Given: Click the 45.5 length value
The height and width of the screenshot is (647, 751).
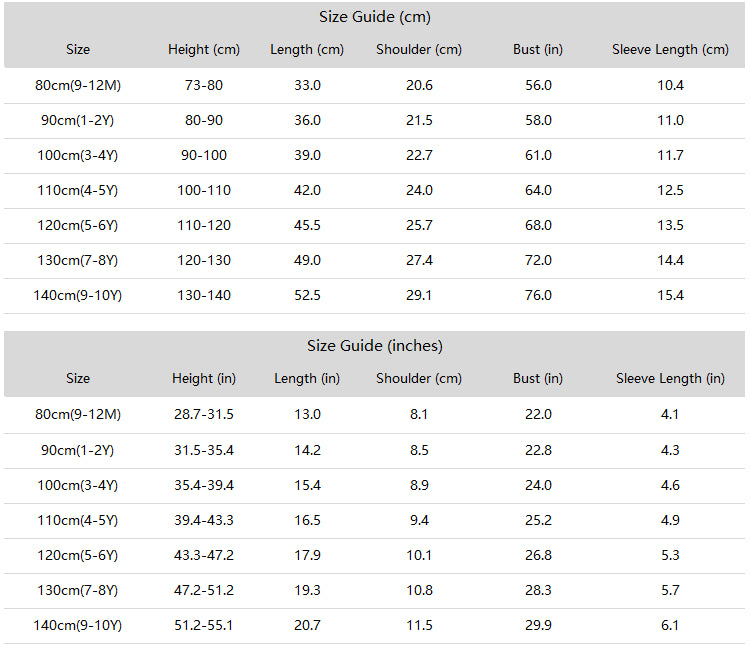Looking at the screenshot, I should pos(307,225).
